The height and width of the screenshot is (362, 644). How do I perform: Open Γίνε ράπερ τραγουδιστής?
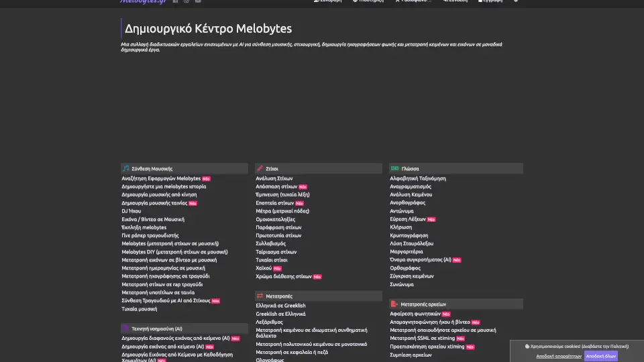point(150,235)
